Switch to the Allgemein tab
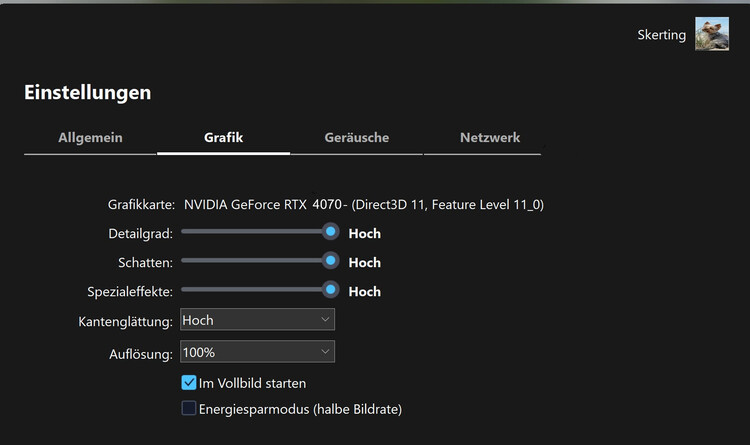This screenshot has width=750, height=445. pos(90,138)
